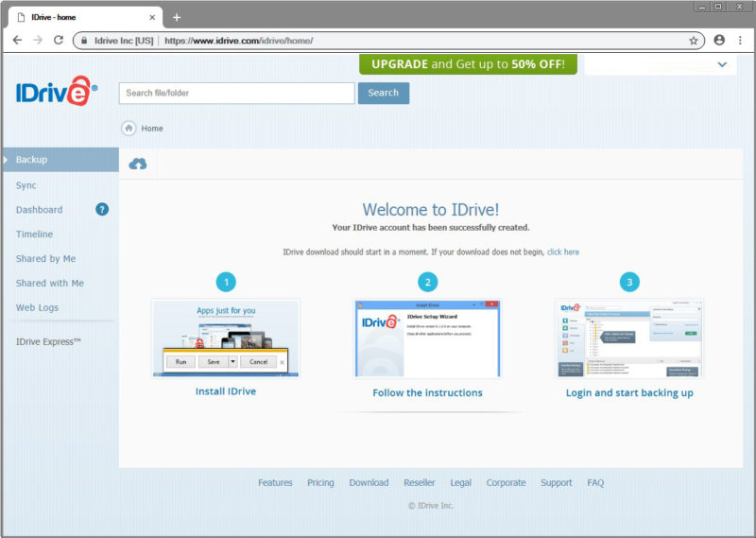Click Login and start backing up
This screenshot has width=756, height=538.
[629, 392]
